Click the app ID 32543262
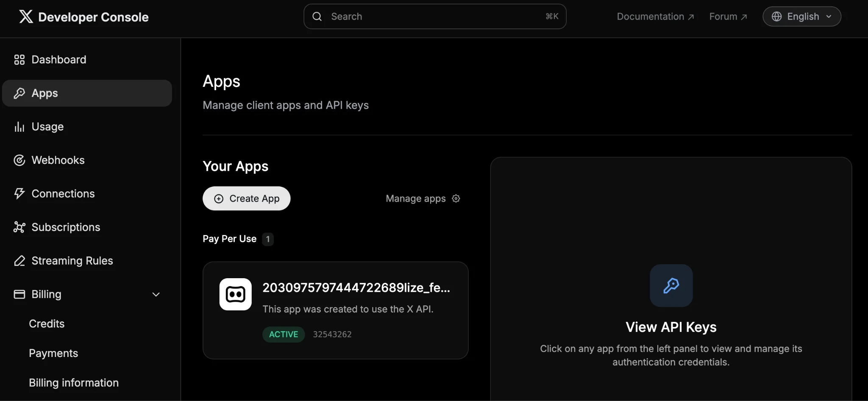The width and height of the screenshot is (868, 401). pos(332,334)
